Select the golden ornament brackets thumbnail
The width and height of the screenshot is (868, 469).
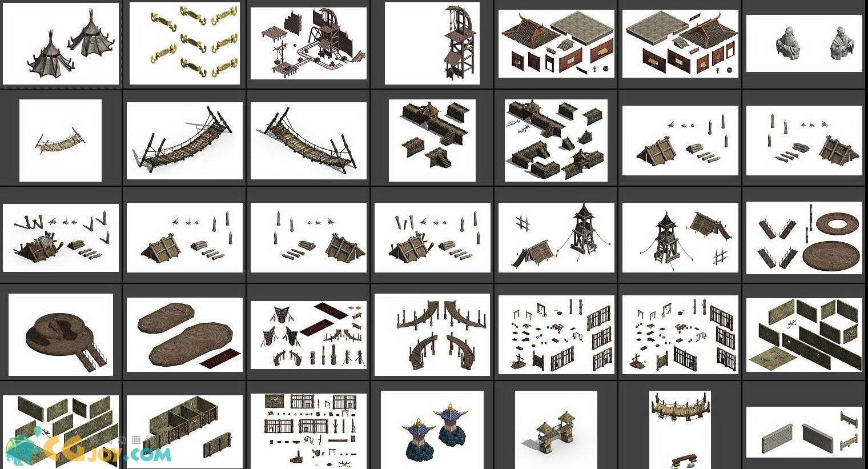(x=184, y=44)
